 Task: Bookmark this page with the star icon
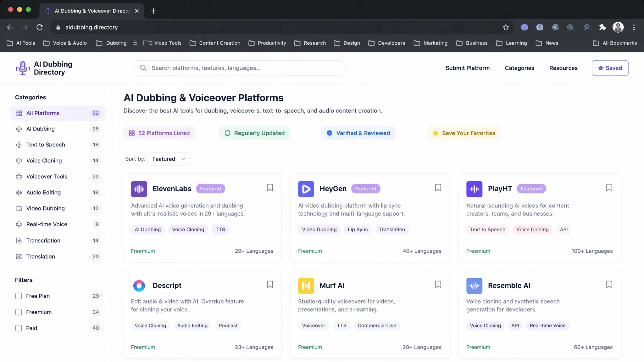(506, 27)
